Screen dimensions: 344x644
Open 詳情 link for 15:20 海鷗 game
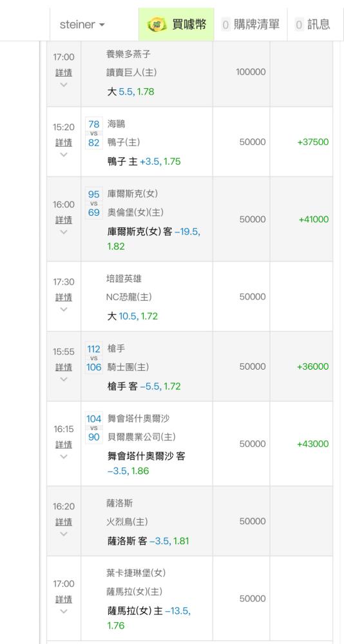coord(64,142)
